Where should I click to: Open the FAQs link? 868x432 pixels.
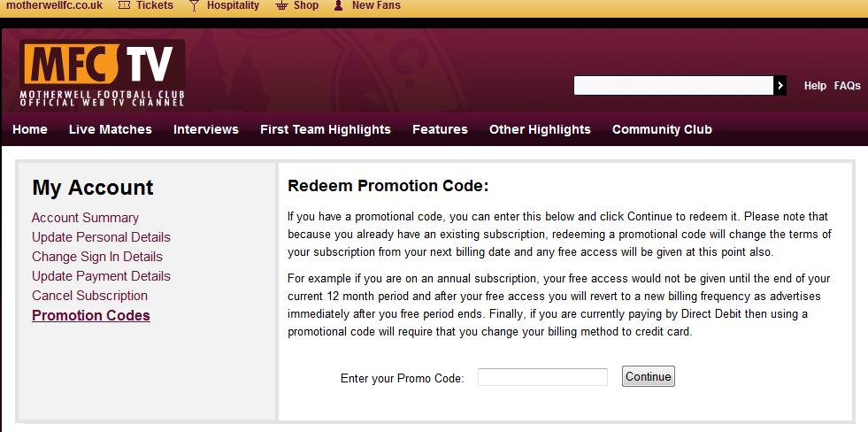(x=847, y=86)
